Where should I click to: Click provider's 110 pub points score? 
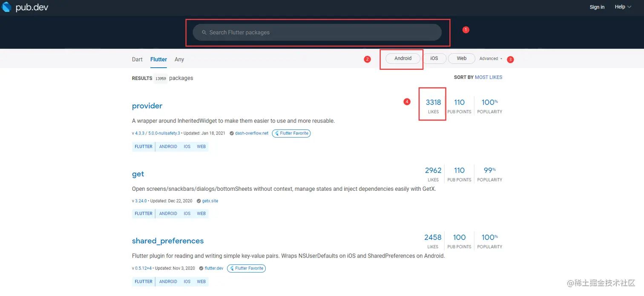coord(459,105)
